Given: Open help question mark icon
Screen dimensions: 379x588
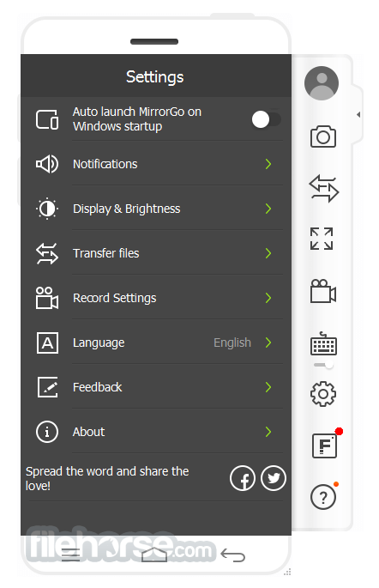Looking at the screenshot, I should point(323,497).
